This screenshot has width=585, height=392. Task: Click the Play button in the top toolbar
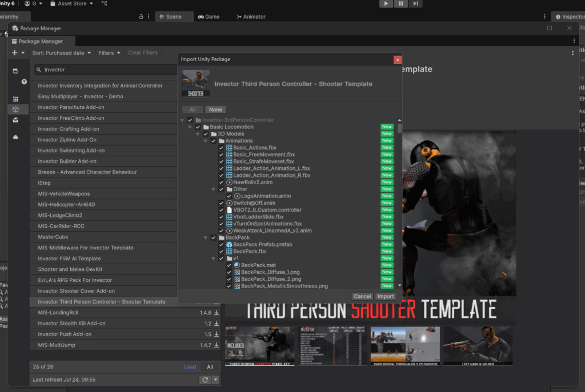click(386, 3)
